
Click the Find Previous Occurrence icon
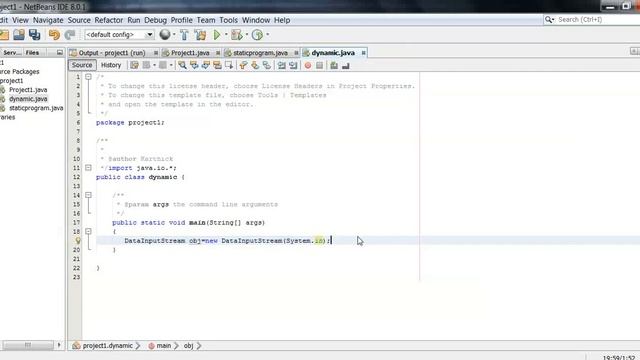click(194, 65)
